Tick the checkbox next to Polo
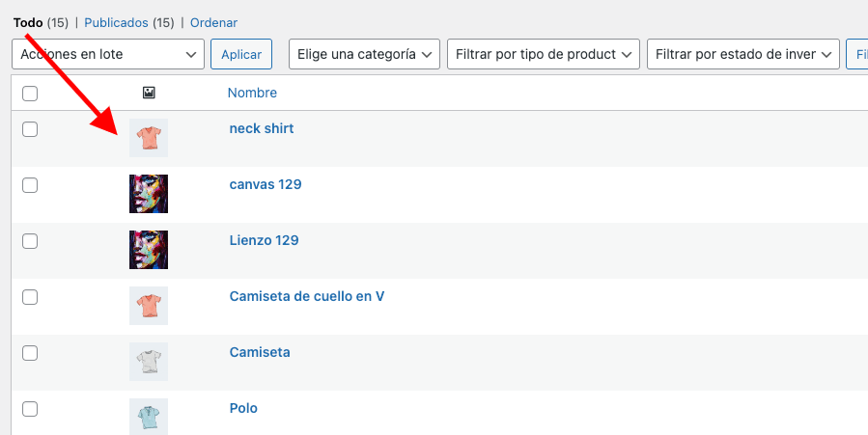 coord(30,409)
